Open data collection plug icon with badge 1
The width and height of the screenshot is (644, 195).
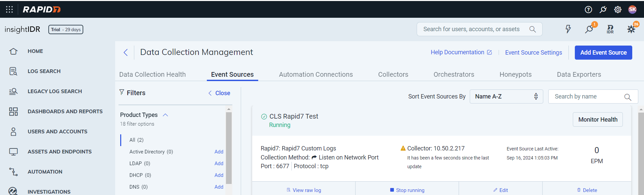(x=589, y=29)
